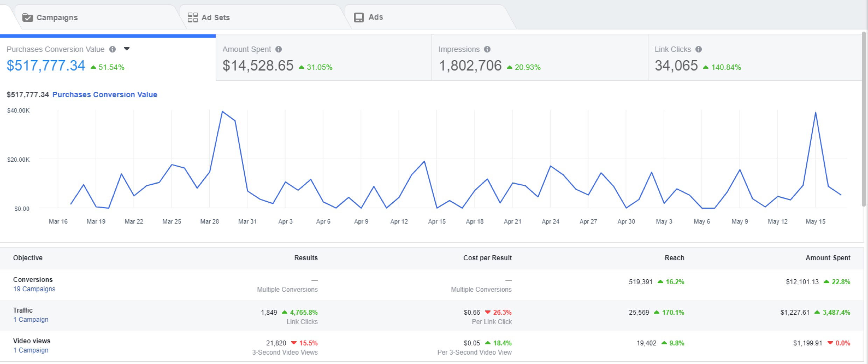Click info icon next to Purchases Conversion Value
868x364 pixels.
112,49
